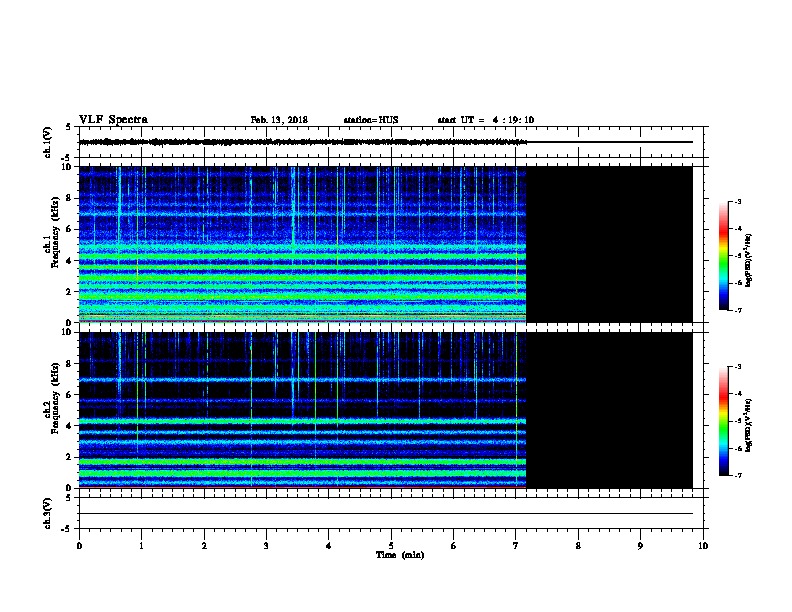
Task: Click the 'start UT = 4:19:10' header text
Action: click(x=486, y=120)
